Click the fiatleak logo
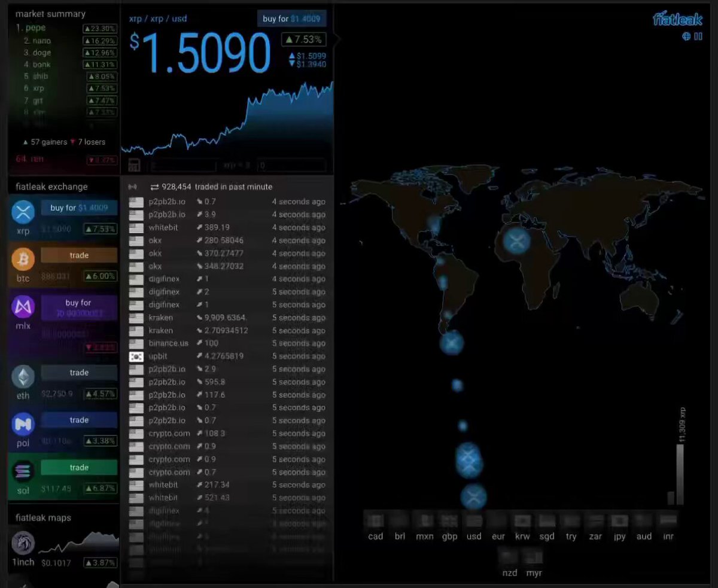This screenshot has width=718, height=588. click(677, 19)
